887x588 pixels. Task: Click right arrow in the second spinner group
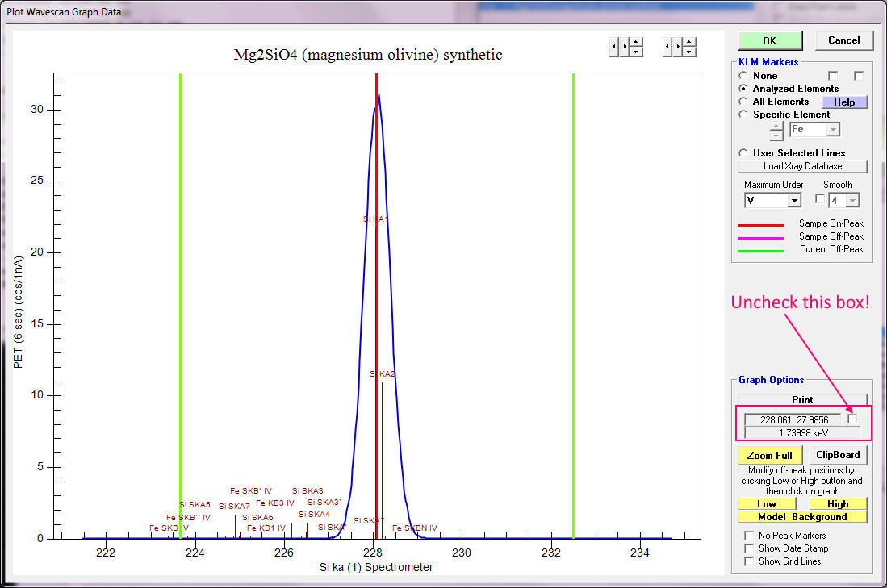[x=678, y=47]
